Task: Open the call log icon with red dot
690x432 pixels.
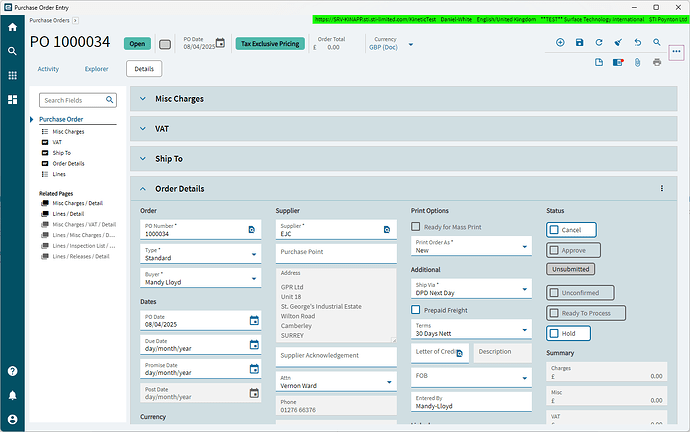Action: coord(618,62)
